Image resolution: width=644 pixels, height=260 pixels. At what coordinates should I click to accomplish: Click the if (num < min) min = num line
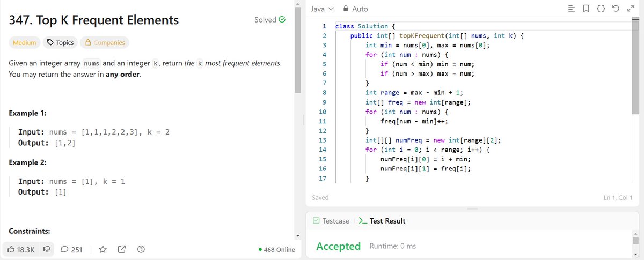[x=427, y=64]
